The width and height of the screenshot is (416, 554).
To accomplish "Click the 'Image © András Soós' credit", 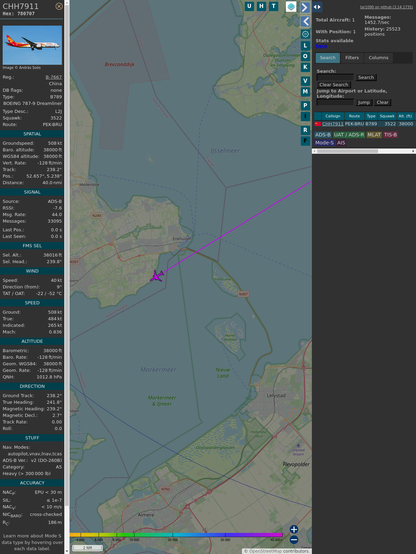I will pyautogui.click(x=22, y=67).
